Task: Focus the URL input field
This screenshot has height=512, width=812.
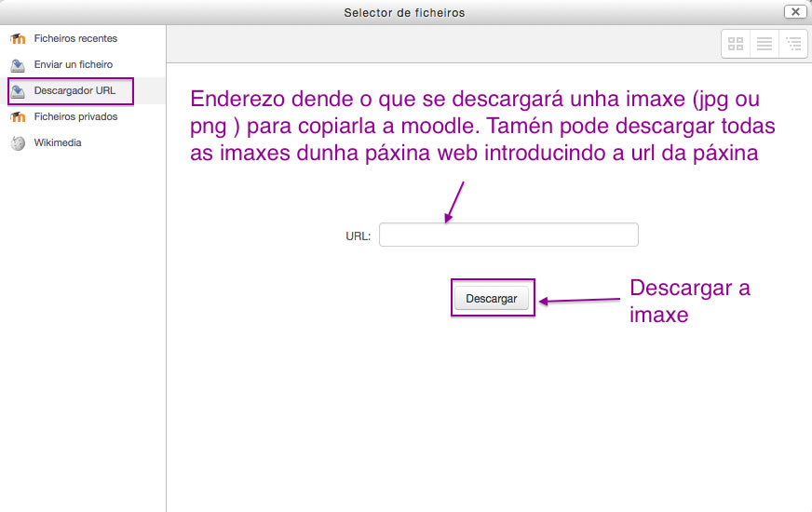Action: point(508,235)
